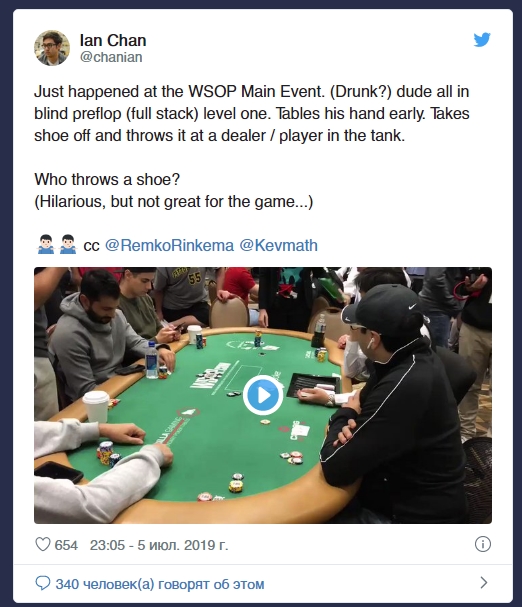Image resolution: width=522 pixels, height=607 pixels.
Task: Open "340 человек(а) говорят об этом" link
Action: 160,584
